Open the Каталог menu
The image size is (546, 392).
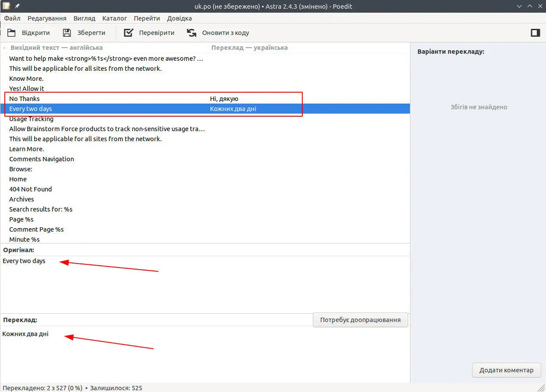coord(115,18)
